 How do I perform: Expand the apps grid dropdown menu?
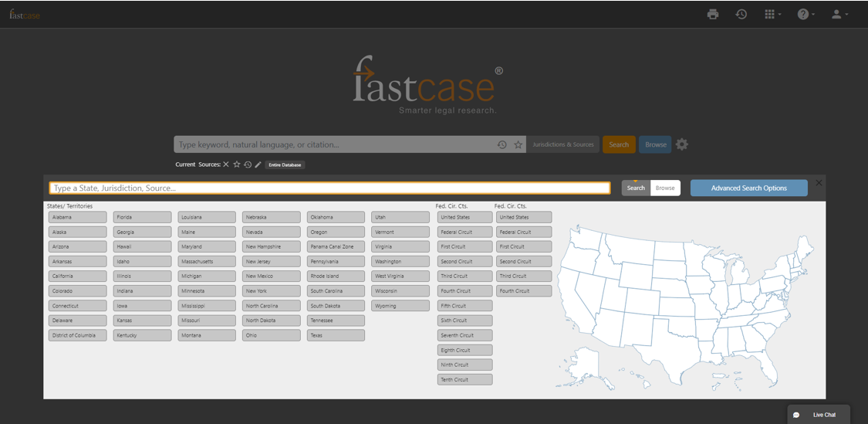772,14
